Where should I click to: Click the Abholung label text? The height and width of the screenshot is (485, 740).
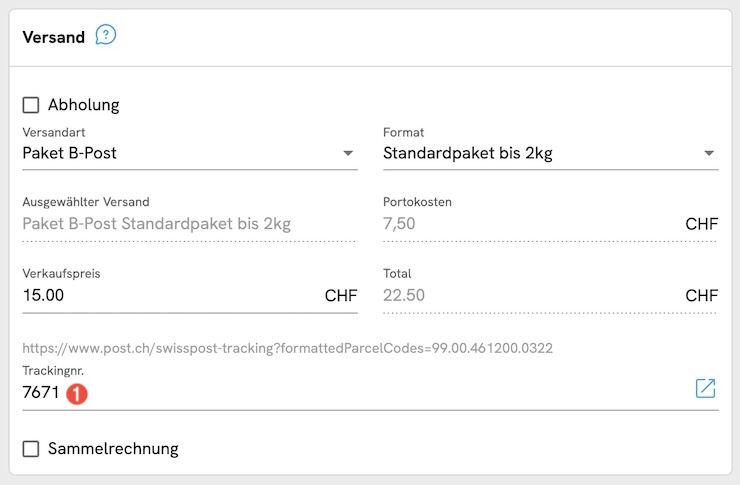83,104
